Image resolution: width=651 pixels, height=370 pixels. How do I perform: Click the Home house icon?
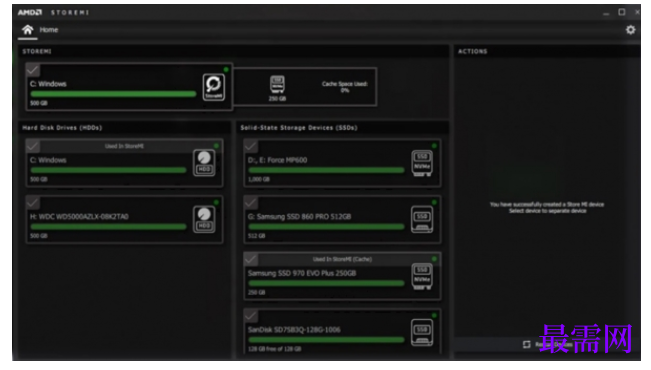click(x=27, y=30)
